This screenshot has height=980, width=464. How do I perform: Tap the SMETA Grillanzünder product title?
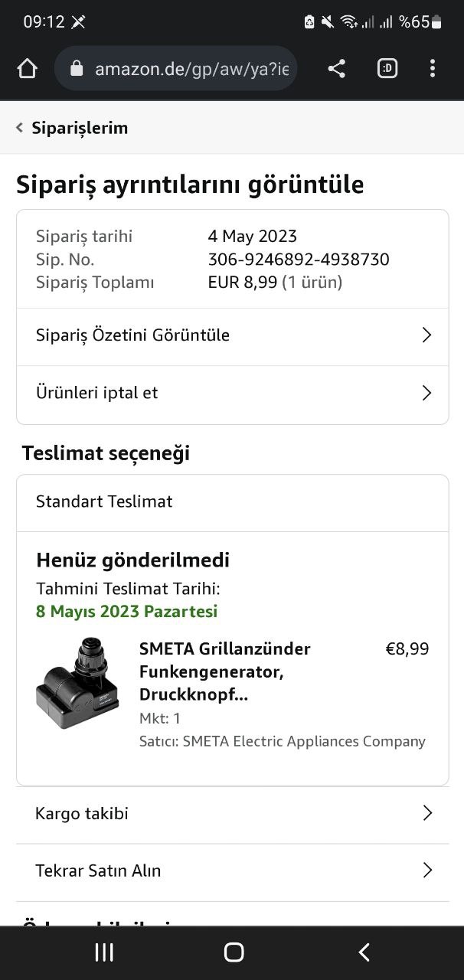point(225,671)
